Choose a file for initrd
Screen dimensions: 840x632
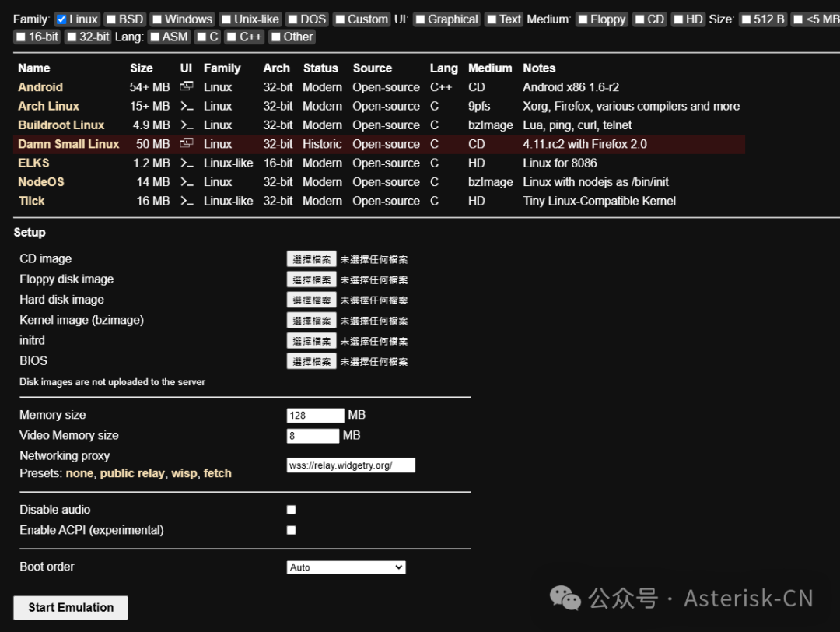[x=311, y=340]
